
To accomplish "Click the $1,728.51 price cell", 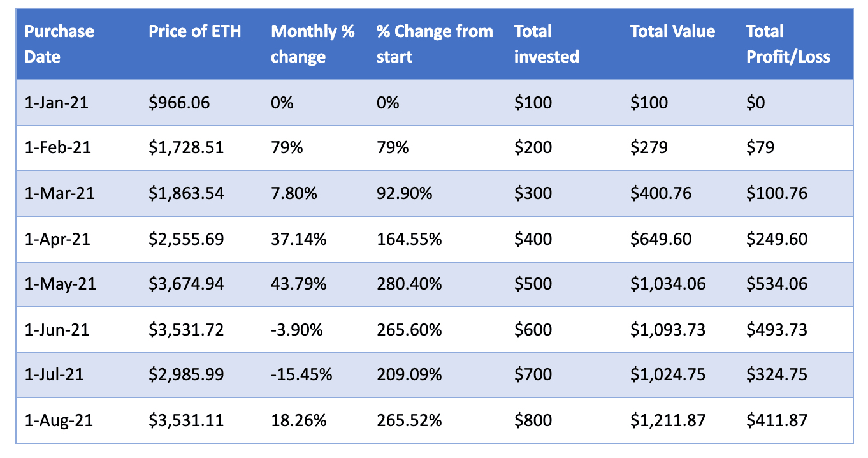I will tap(186, 147).
